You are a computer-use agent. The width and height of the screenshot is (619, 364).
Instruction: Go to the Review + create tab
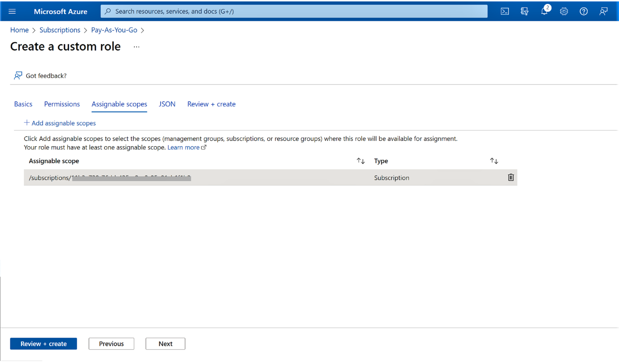pyautogui.click(x=211, y=104)
